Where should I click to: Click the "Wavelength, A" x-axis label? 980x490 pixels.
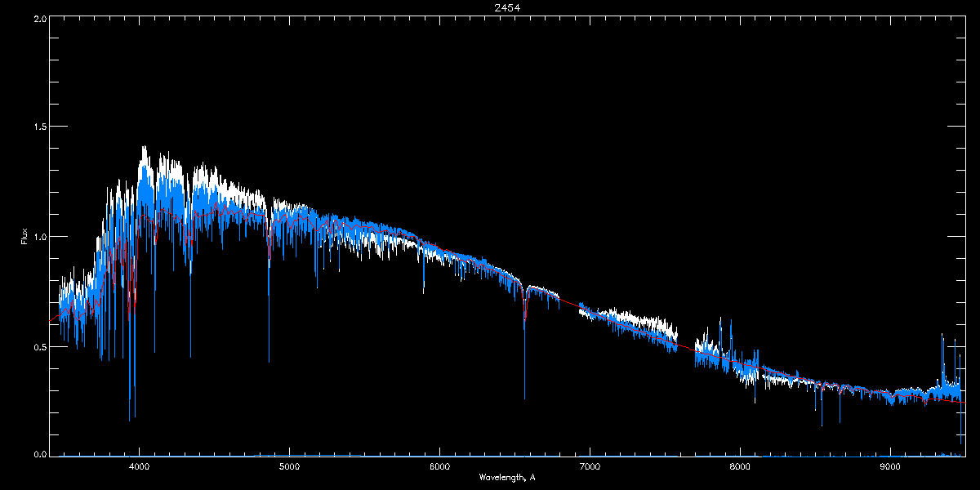(x=507, y=477)
